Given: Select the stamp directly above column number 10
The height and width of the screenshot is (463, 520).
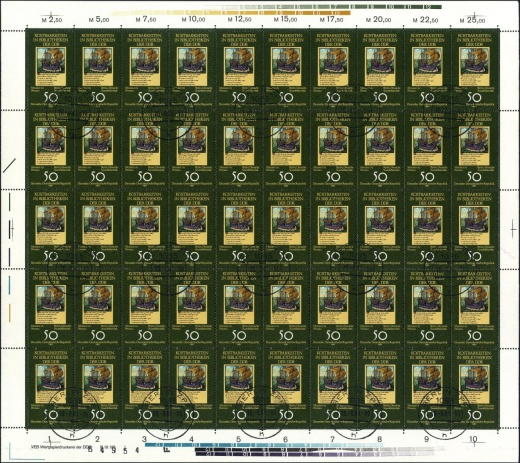Looking at the screenshot, I should click(x=474, y=388).
